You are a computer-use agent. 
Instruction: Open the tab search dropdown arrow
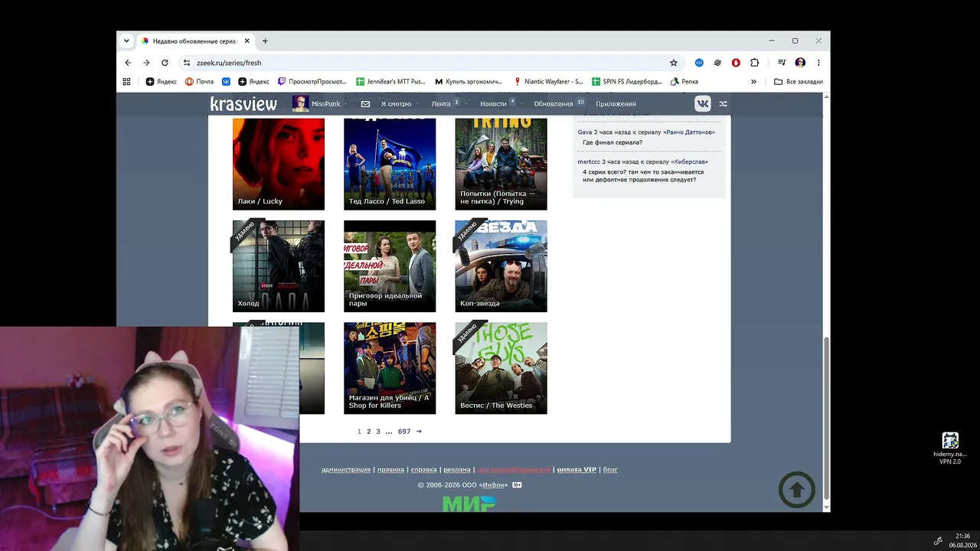pyautogui.click(x=126, y=41)
